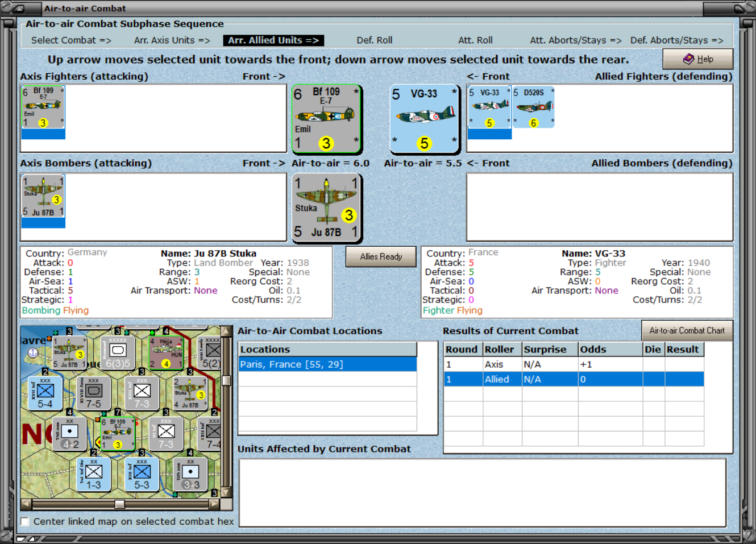Screen dimensions: 756x544
Task: Click the blue 1-3 infantry division counter on map
Action: [x=93, y=474]
